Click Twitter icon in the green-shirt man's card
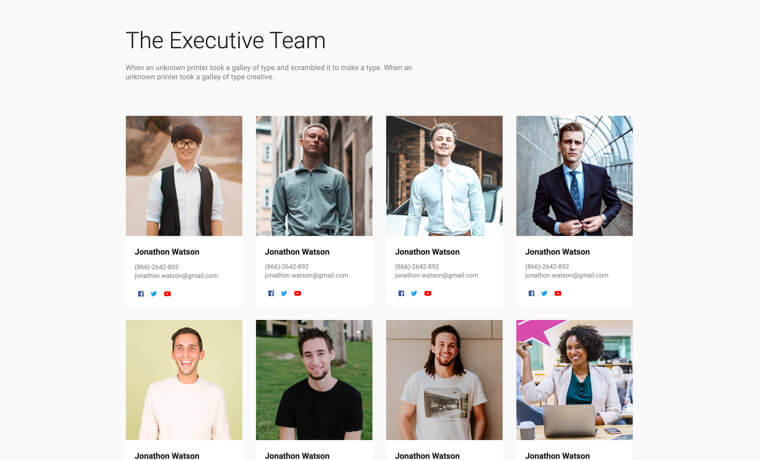The width and height of the screenshot is (760, 460). tap(284, 293)
